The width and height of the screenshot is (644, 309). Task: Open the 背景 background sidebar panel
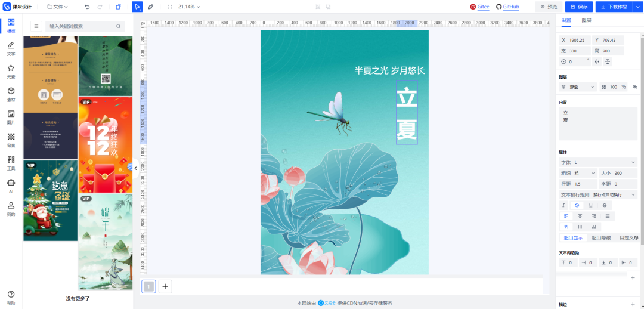coord(11,141)
